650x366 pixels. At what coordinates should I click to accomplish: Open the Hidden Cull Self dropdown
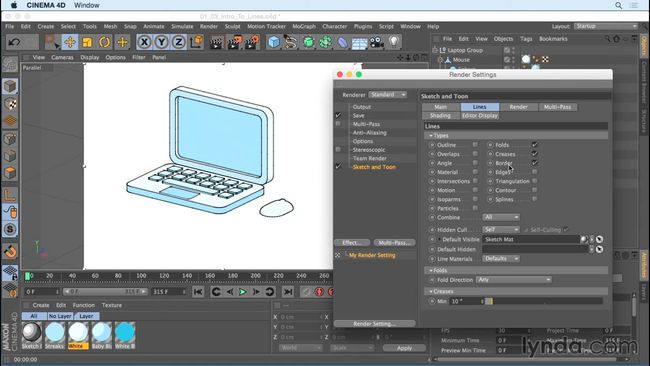coord(501,230)
